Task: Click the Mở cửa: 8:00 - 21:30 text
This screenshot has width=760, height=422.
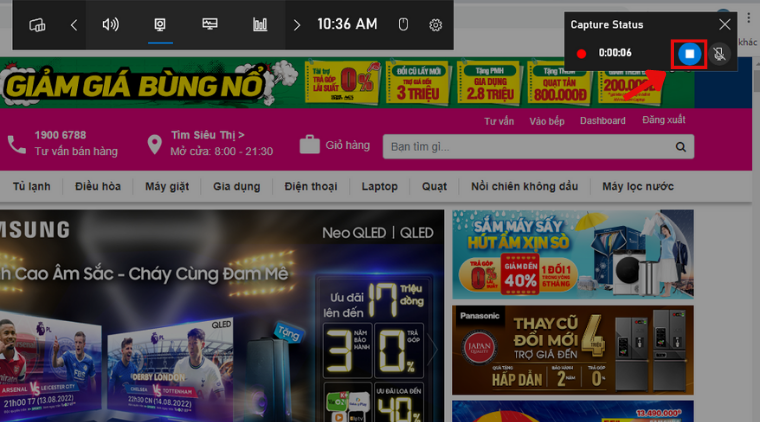Action: 222,152
